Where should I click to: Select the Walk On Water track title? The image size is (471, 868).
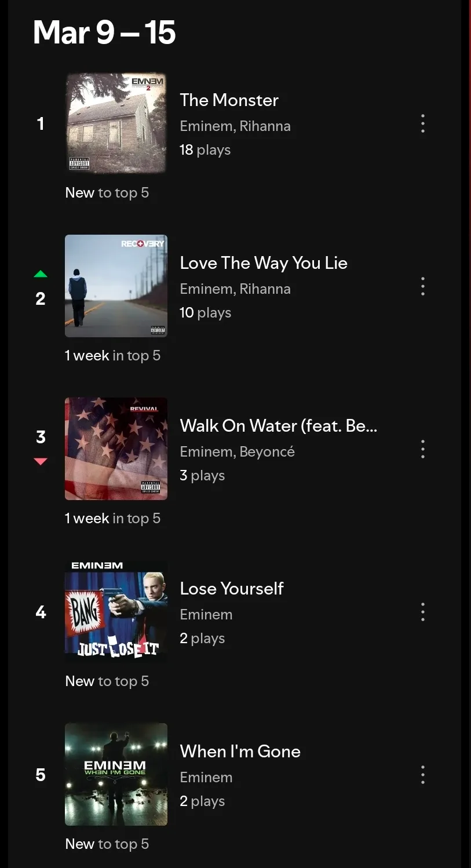pos(278,426)
